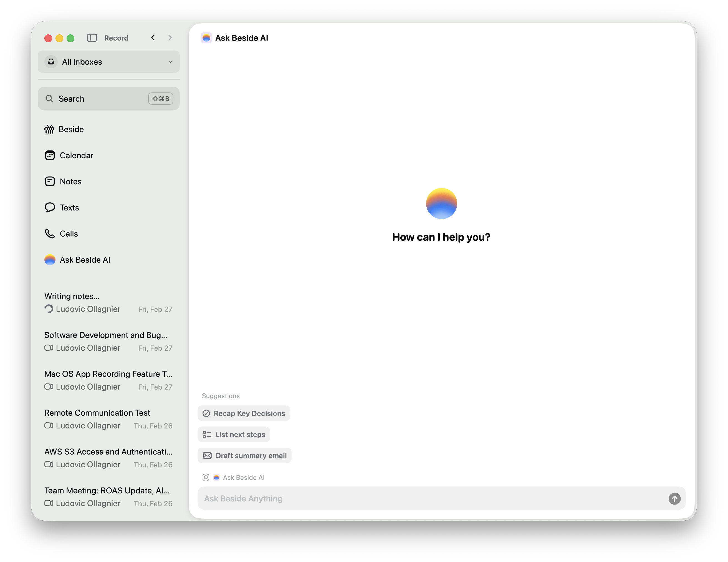
Task: Open Team Meeting: ROAS Update entry
Action: [x=109, y=497]
